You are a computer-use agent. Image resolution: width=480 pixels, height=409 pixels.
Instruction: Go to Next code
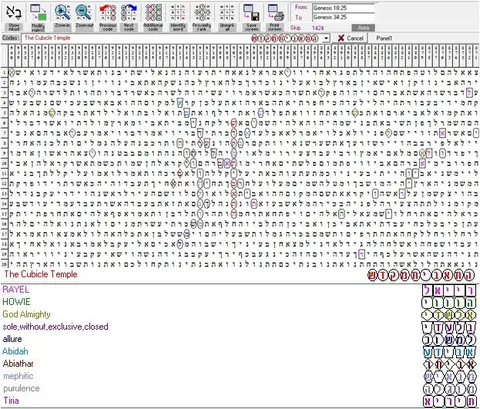[129, 13]
